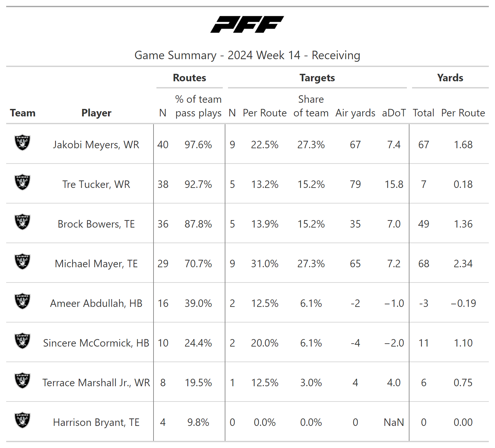Click Raiders logo next to Ameer Abdullah
Image resolution: width=495 pixels, height=448 pixels.
click(x=22, y=301)
